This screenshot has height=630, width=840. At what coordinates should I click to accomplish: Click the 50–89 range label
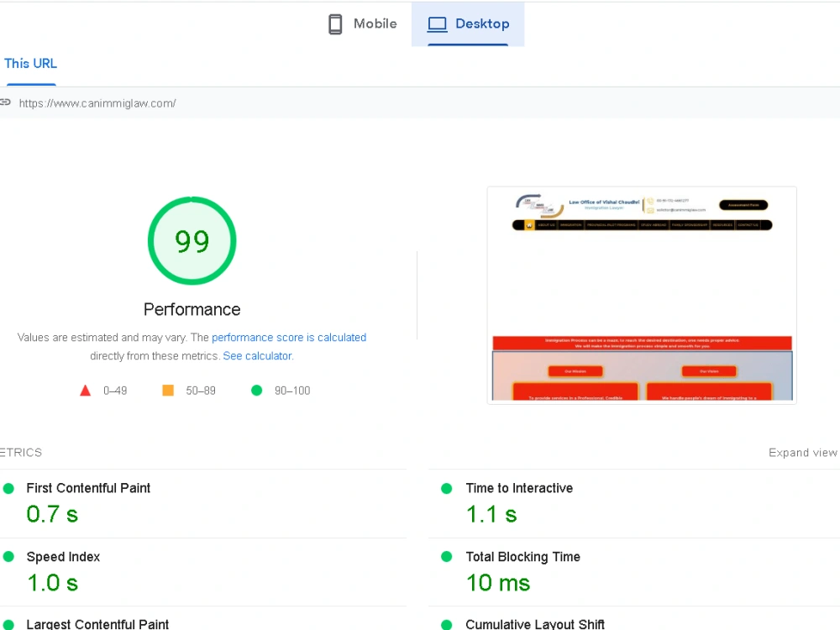tap(201, 391)
